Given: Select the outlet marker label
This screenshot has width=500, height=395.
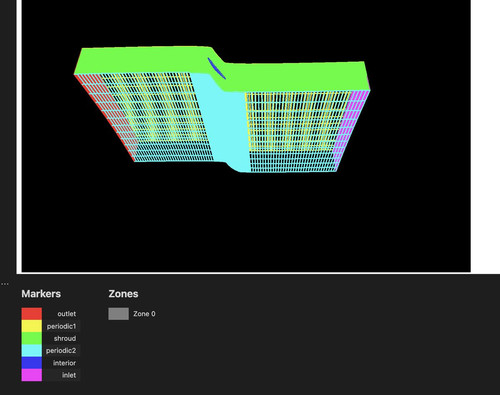Looking at the screenshot, I should [66, 314].
